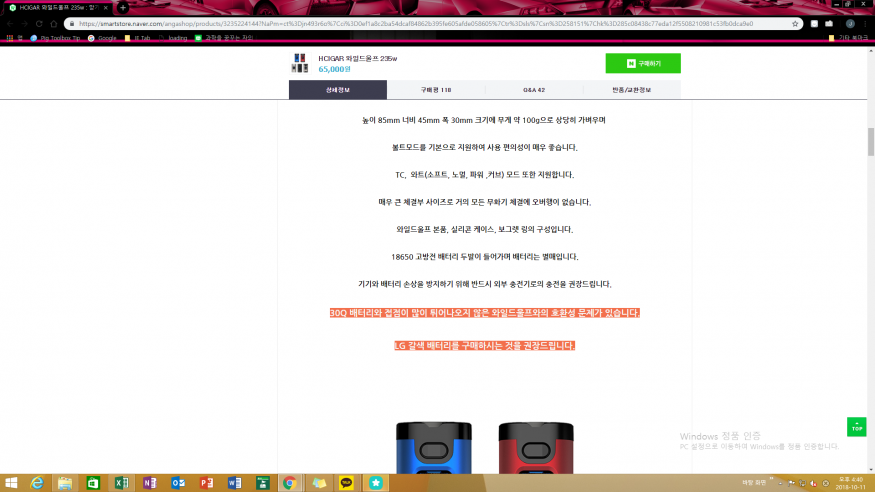Open KakaoTalk from the taskbar
Screen dimensions: 875x492
pyautogui.click(x=345, y=482)
